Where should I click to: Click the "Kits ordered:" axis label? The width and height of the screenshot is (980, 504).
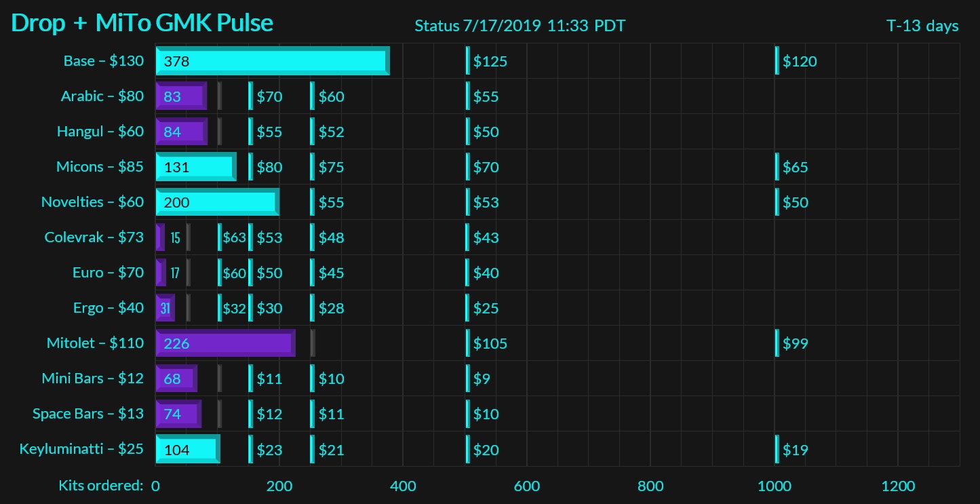(101, 486)
